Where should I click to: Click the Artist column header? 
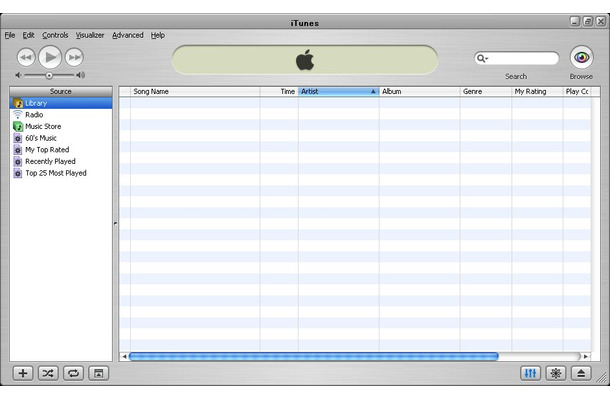click(338, 92)
